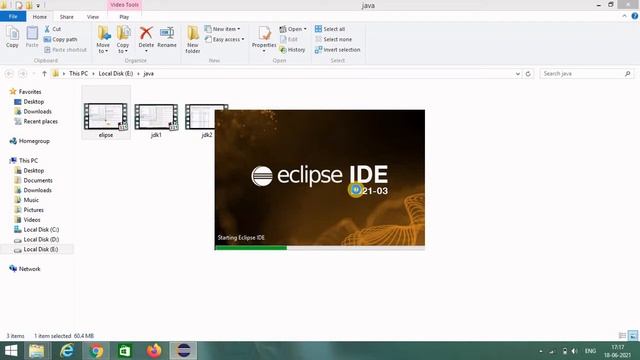Click the Windows Store taskbar icon

pos(125,351)
